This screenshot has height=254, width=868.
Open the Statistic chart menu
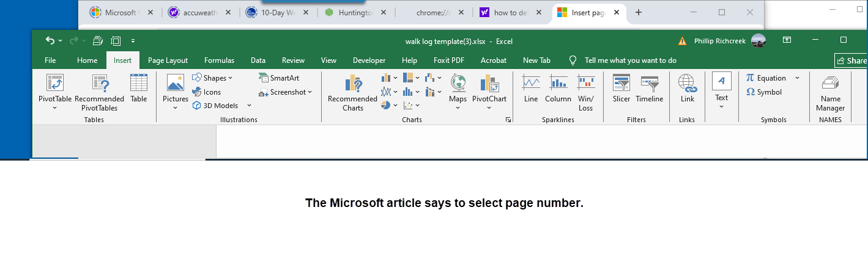[x=412, y=92]
